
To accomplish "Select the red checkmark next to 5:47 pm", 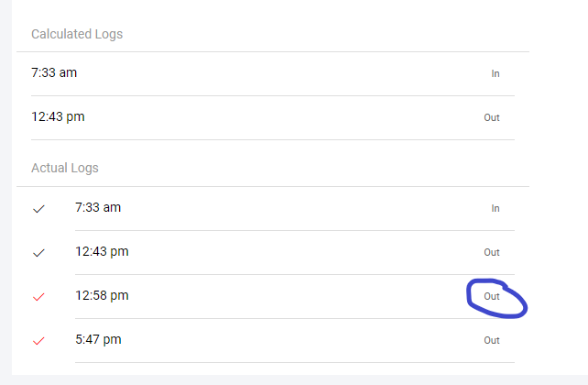I will [38, 341].
